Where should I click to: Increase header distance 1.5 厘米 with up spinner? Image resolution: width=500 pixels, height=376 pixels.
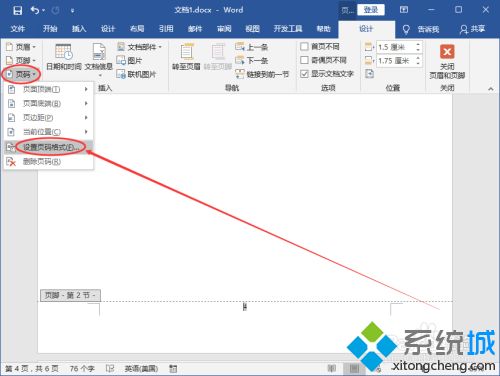418,44
